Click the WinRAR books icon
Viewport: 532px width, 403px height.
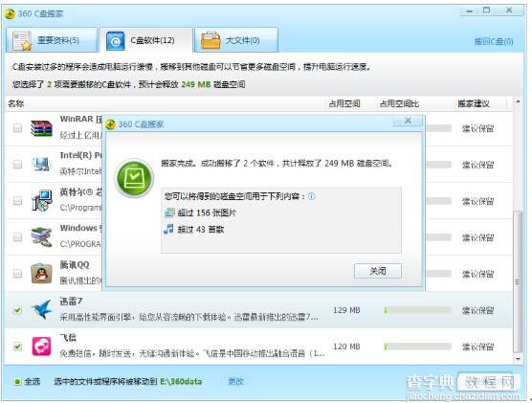41,128
